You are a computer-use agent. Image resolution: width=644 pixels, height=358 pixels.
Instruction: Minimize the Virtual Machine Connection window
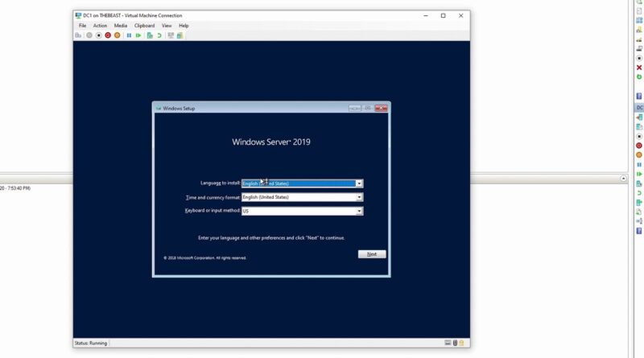click(x=426, y=15)
